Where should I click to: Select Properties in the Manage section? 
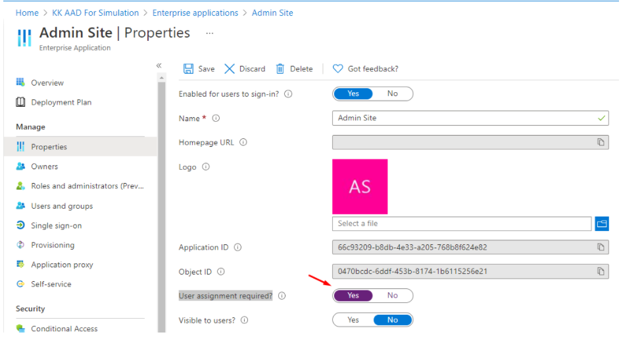[x=80, y=146]
